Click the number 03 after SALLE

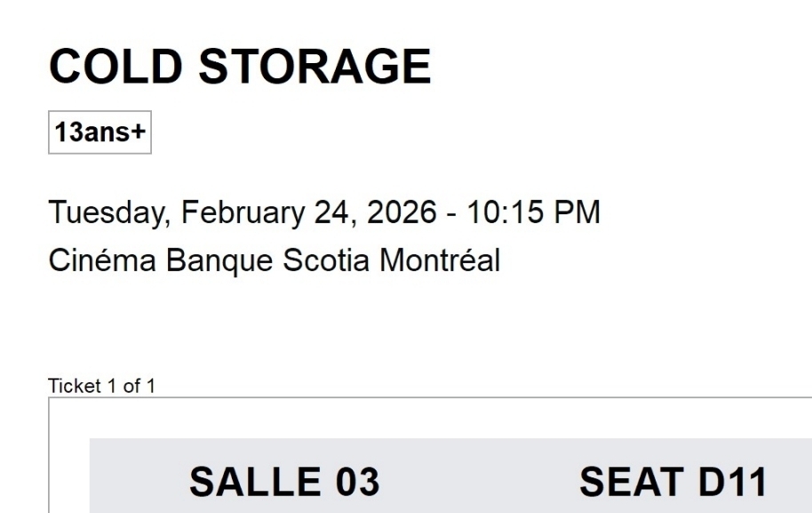click(x=354, y=483)
